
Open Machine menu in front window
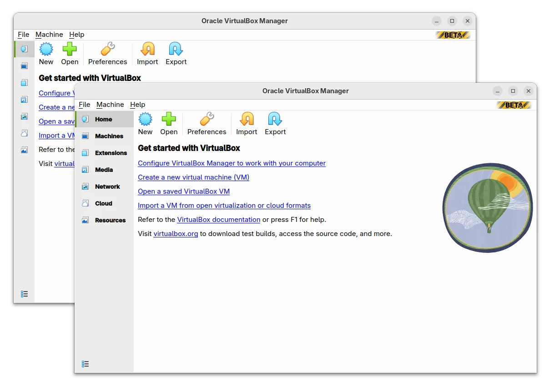110,105
